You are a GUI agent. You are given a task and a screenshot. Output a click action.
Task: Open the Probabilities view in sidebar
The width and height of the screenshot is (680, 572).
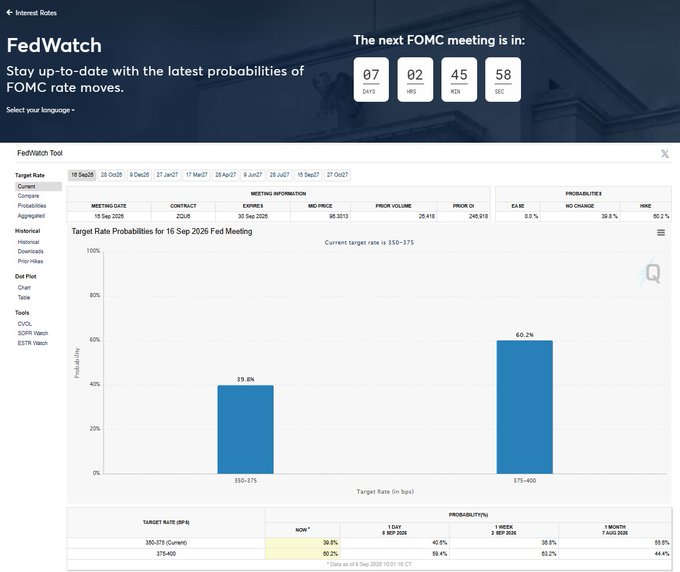tap(32, 206)
